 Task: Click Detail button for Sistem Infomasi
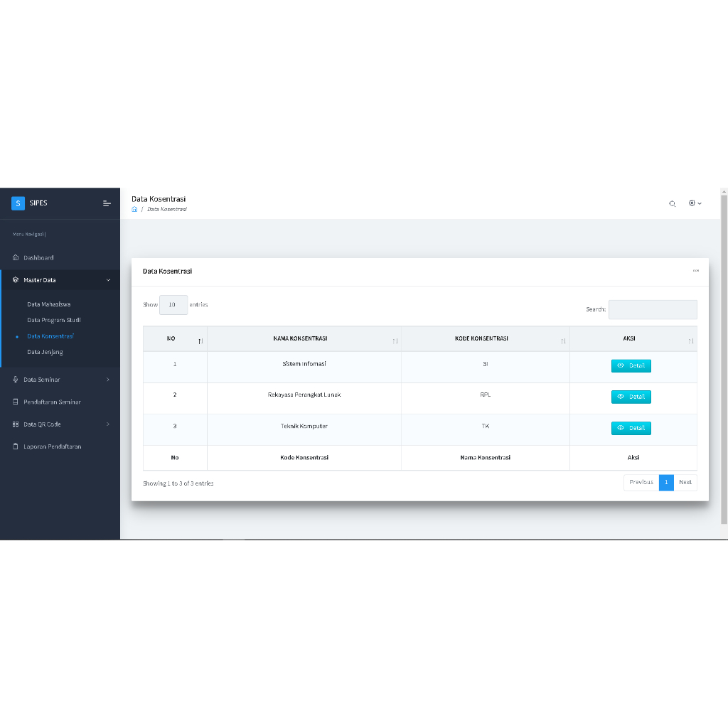(631, 366)
